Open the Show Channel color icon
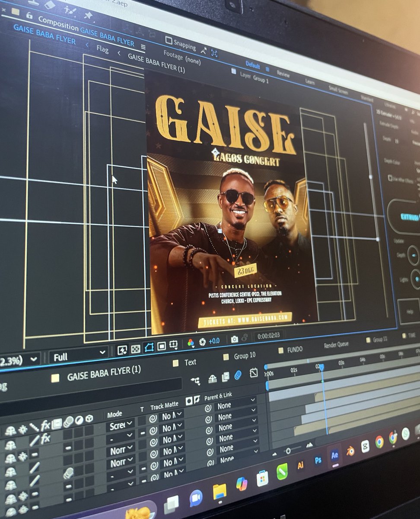This screenshot has height=519, width=420. (191, 343)
